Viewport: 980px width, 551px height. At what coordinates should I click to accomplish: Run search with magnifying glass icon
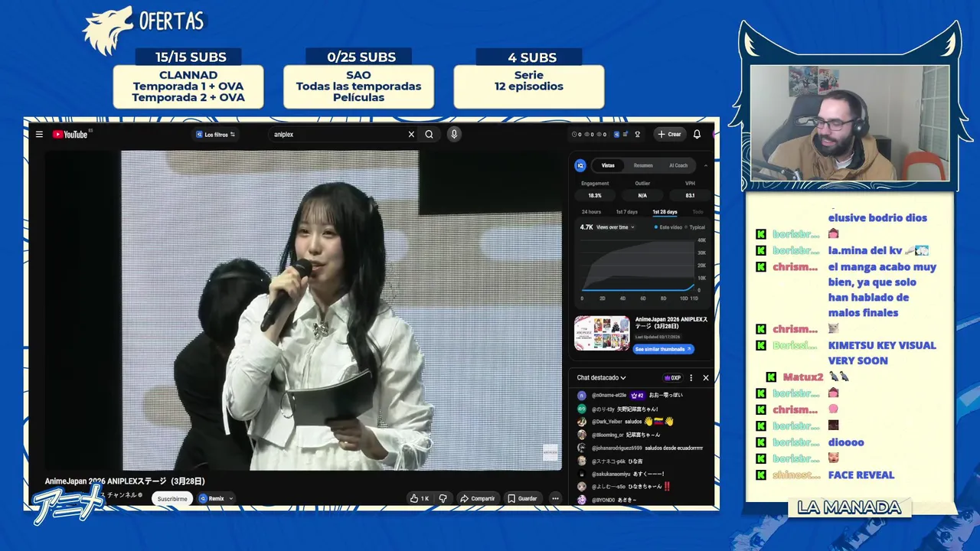pyautogui.click(x=429, y=135)
